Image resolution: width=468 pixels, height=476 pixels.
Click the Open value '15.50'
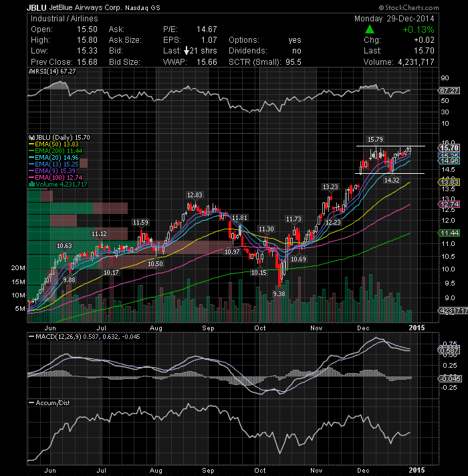point(87,29)
